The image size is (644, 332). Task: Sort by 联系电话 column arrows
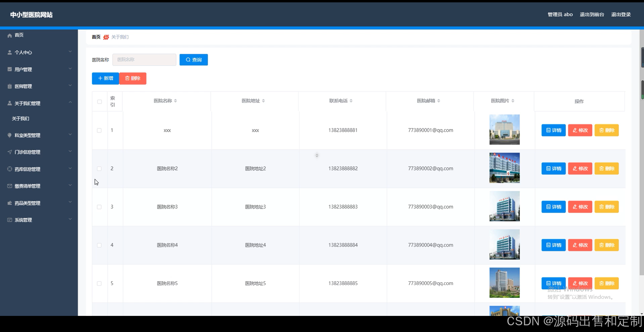tap(351, 101)
